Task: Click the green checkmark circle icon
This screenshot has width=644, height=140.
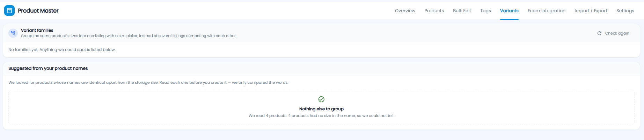Action: [321, 99]
